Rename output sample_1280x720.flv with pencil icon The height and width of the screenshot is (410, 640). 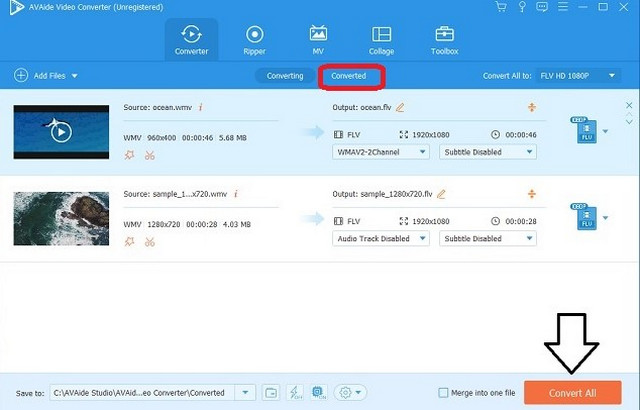click(x=441, y=194)
